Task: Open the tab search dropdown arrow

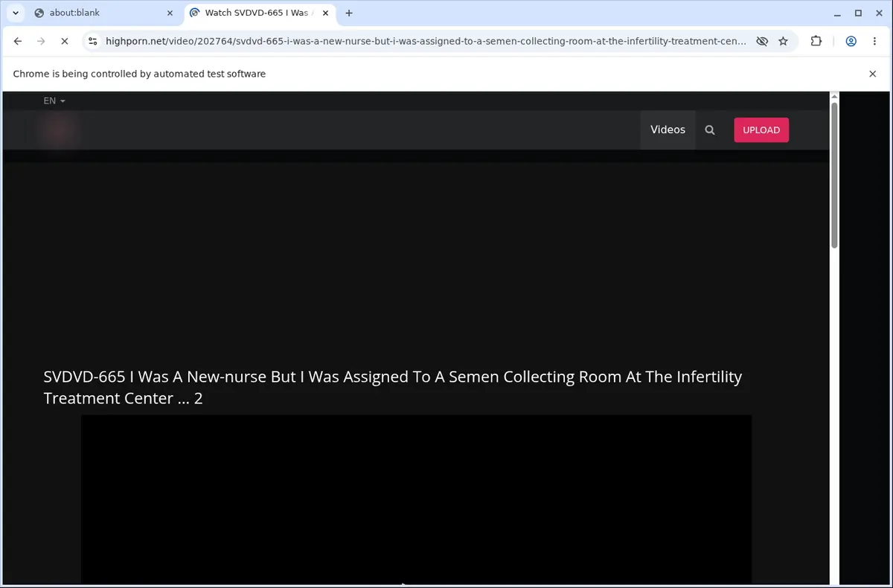Action: pyautogui.click(x=15, y=13)
